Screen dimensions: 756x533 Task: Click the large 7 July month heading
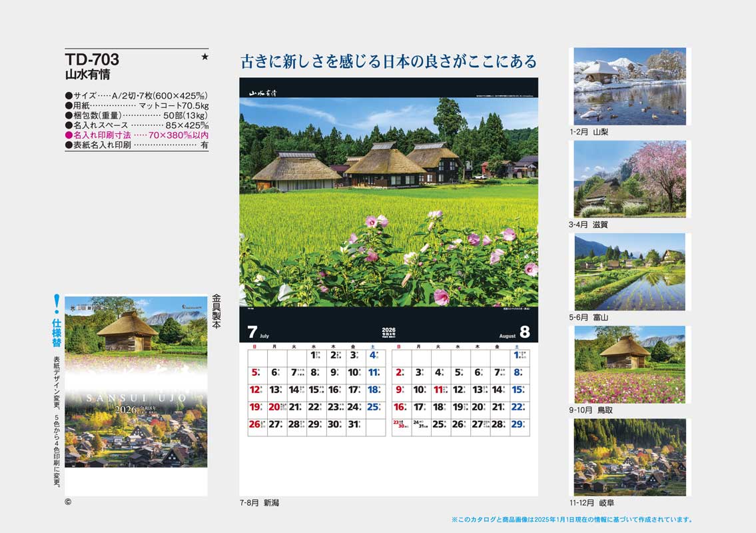[258, 332]
